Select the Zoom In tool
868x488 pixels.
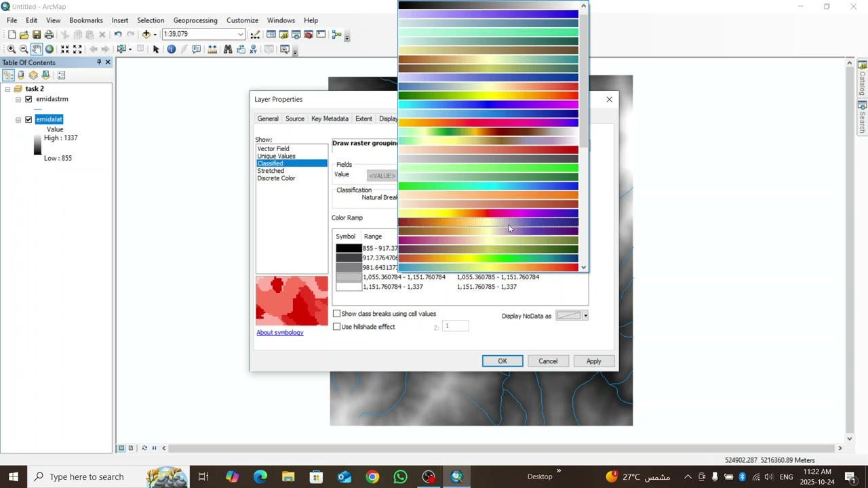click(11, 49)
